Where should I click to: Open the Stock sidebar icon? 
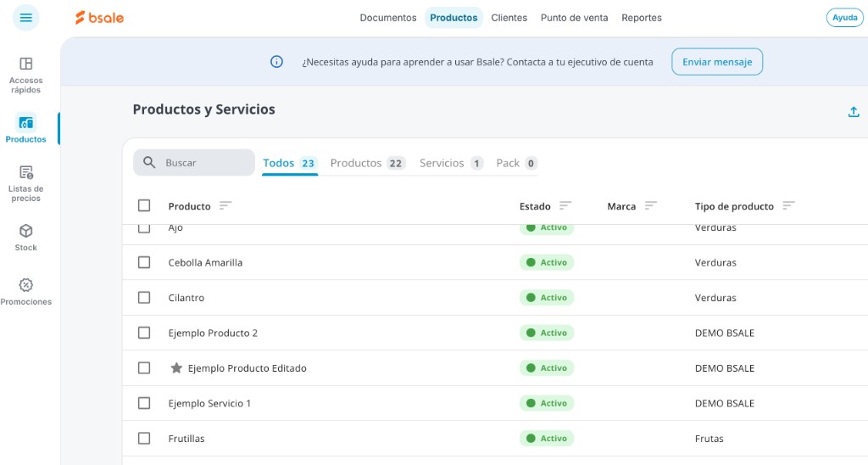click(26, 238)
